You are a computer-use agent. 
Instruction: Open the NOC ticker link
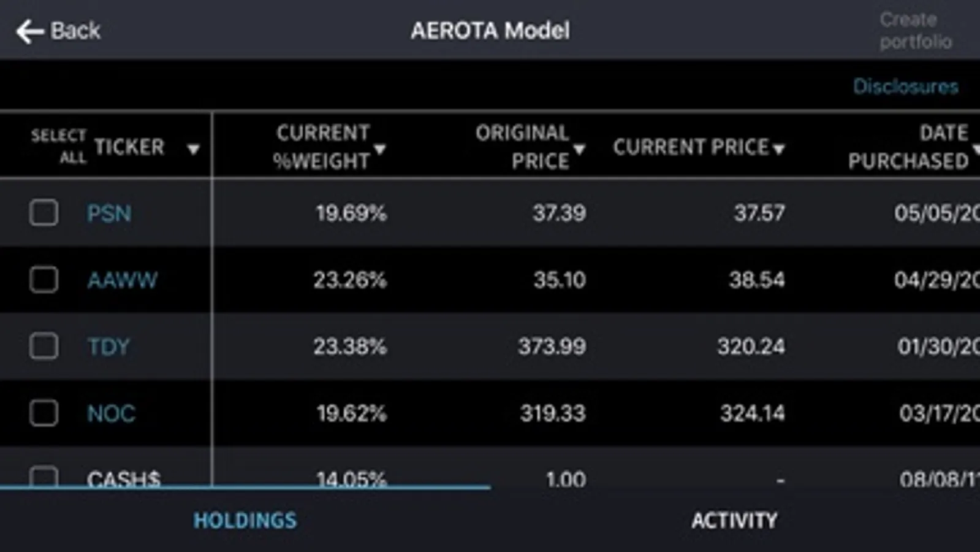coord(111,413)
